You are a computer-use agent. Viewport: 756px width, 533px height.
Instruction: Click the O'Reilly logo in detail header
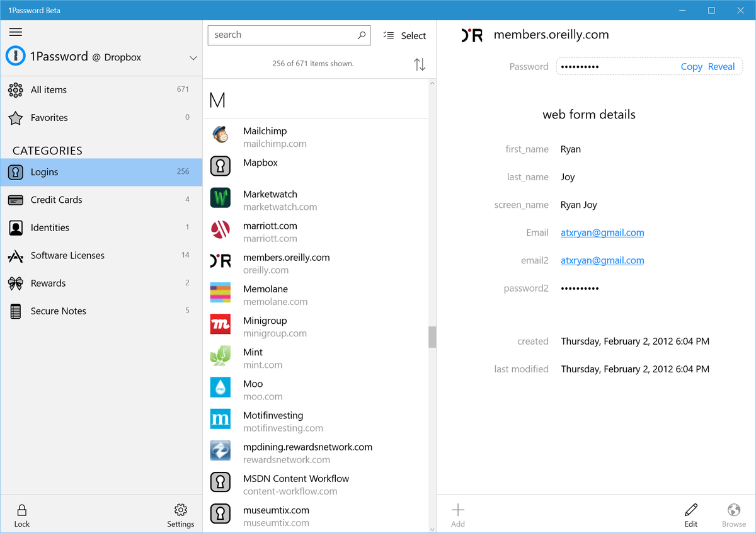(x=472, y=35)
